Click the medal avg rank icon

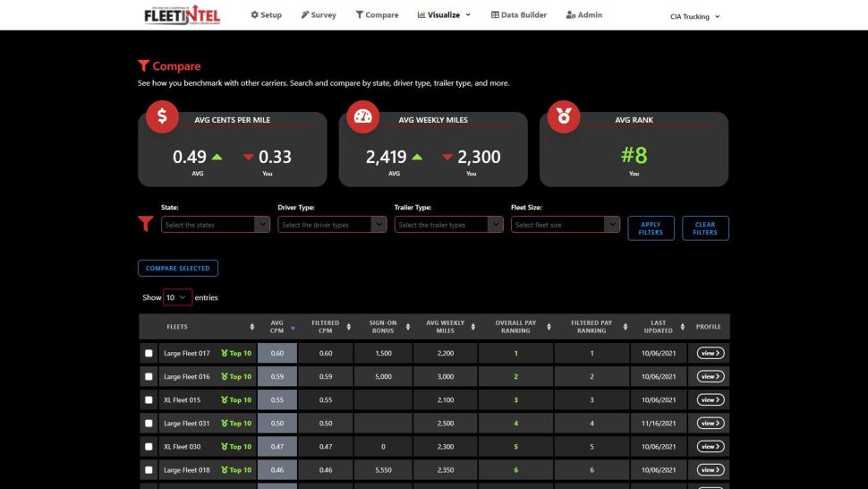(x=564, y=116)
